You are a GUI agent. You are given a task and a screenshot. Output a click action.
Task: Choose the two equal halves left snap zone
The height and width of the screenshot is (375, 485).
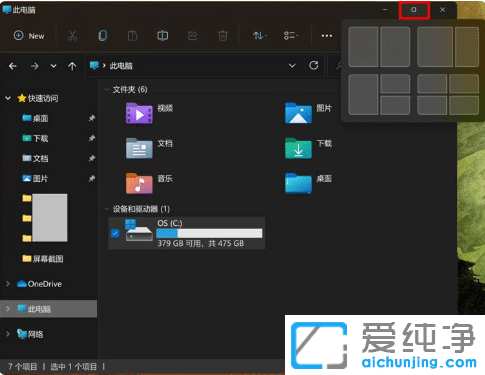363,47
